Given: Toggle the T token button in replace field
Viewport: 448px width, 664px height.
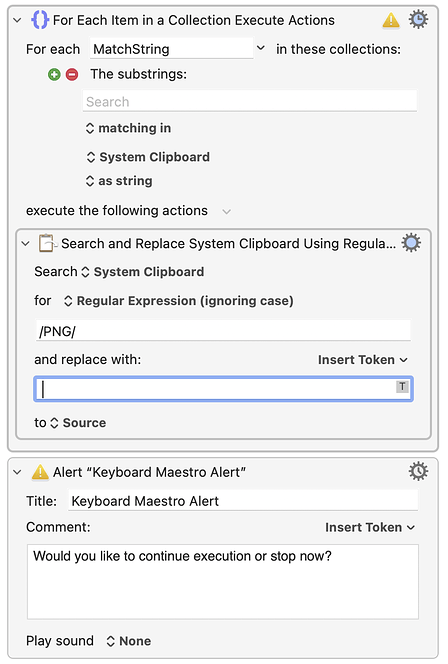Looking at the screenshot, I should pos(402,386).
